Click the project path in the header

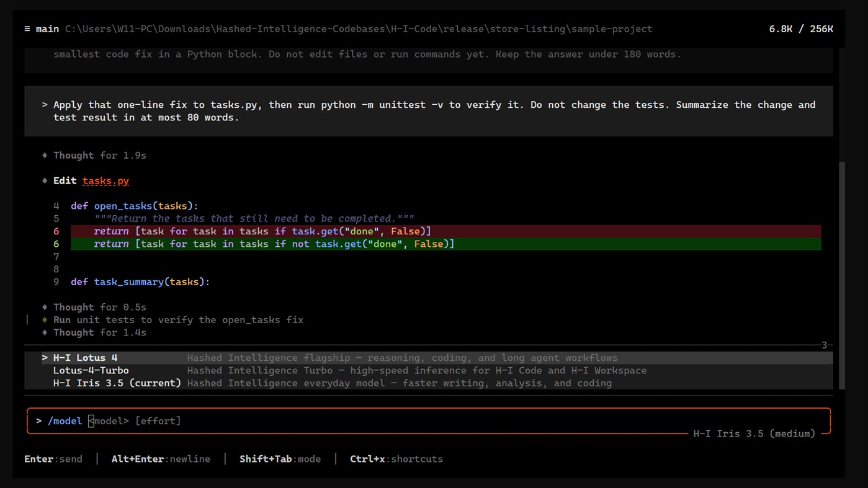click(x=359, y=29)
